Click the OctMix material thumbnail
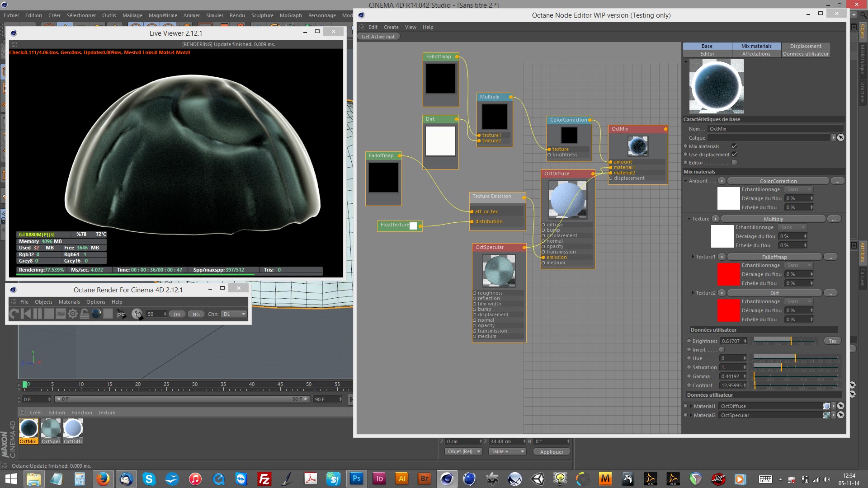The image size is (868, 488). click(28, 428)
